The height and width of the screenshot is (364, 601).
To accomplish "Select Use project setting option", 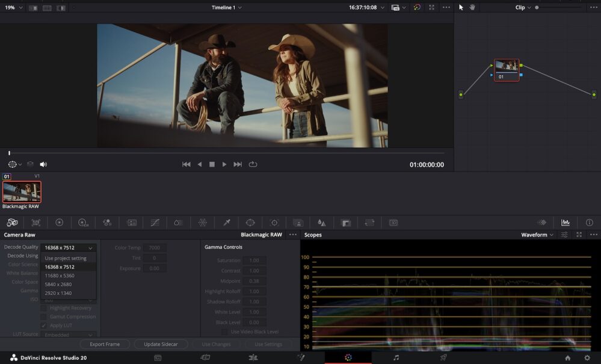I will pyautogui.click(x=68, y=258).
